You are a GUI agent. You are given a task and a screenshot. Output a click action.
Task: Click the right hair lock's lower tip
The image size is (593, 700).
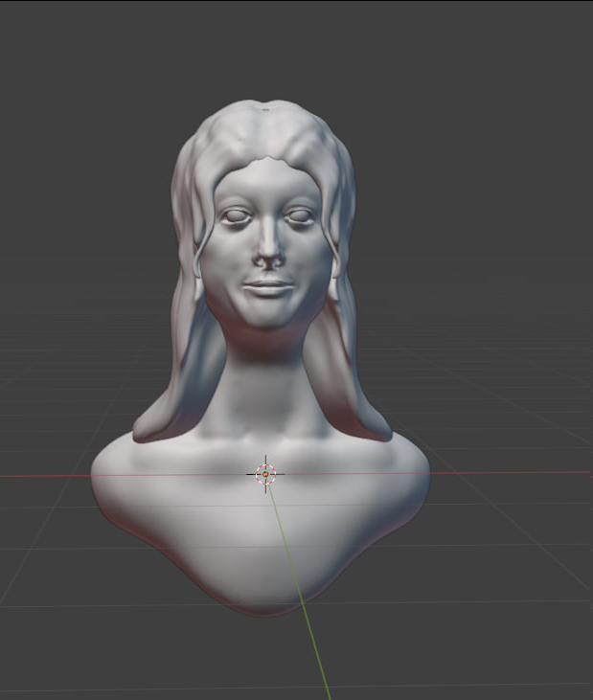pyautogui.click(x=379, y=433)
